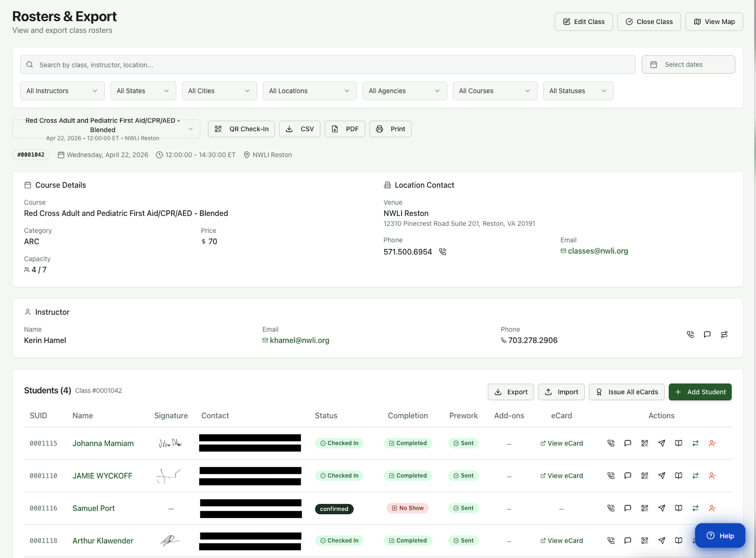The image size is (756, 558).
Task: Expand the All Instructors dropdown
Action: point(62,91)
